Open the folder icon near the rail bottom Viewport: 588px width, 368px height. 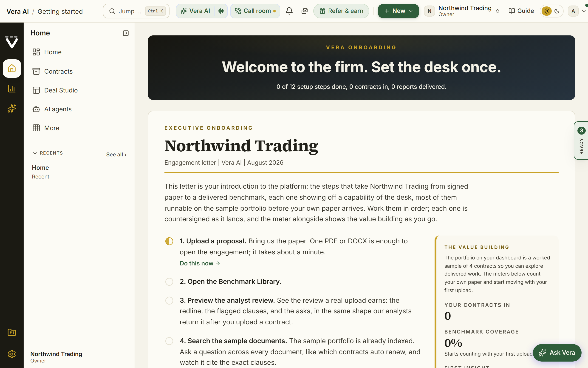pos(12,332)
